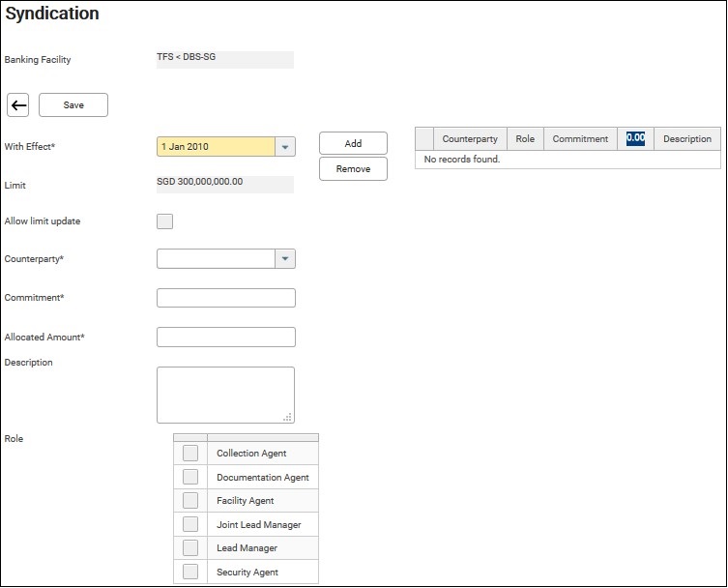Select the Joint Lead Manager checkbox
The width and height of the screenshot is (728, 588).
point(190,524)
